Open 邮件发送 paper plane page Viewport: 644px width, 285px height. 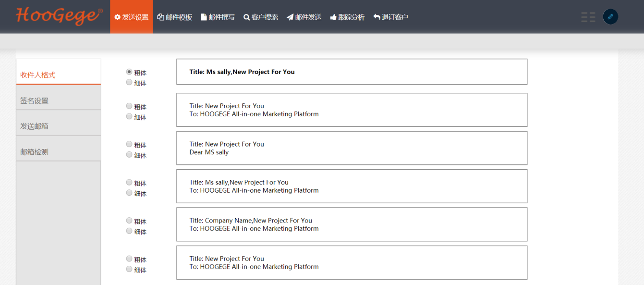coord(304,17)
